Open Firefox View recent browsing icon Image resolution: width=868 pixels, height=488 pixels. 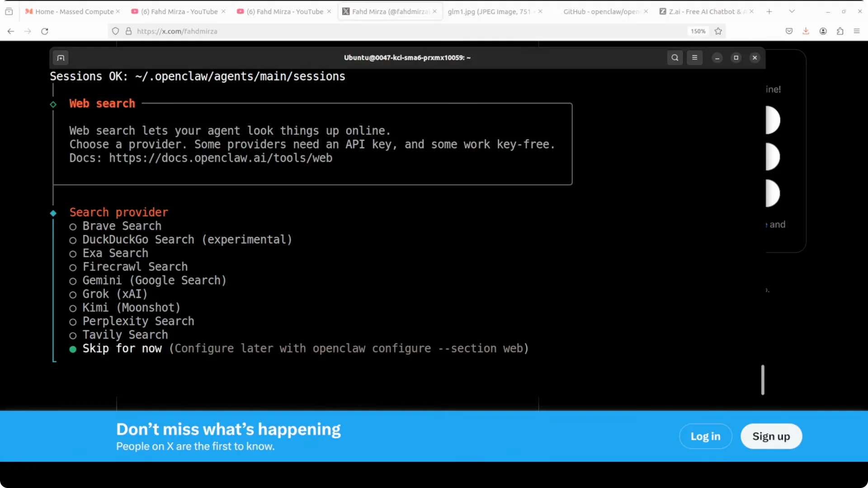click(9, 11)
